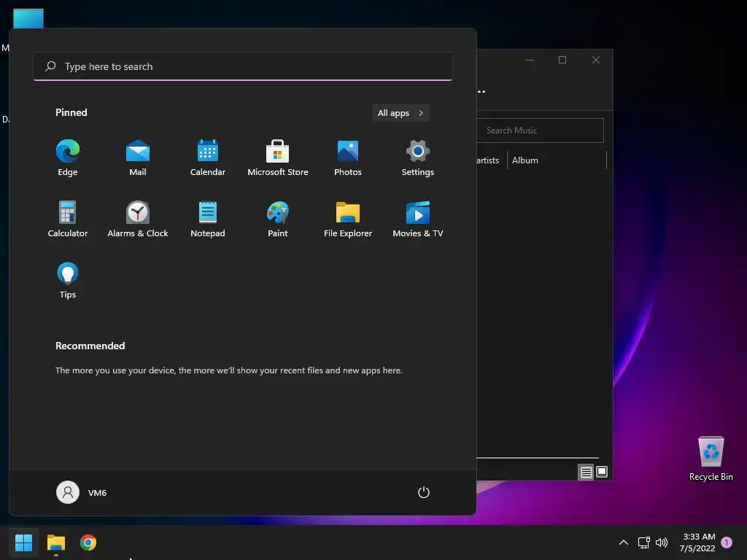Launch the Photos app
This screenshot has height=560, width=747.
click(348, 158)
